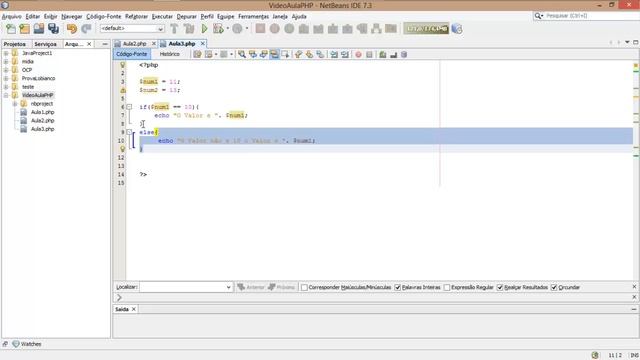Close the Aula3.php tab
This screenshot has width=640, height=360.
[202, 44]
